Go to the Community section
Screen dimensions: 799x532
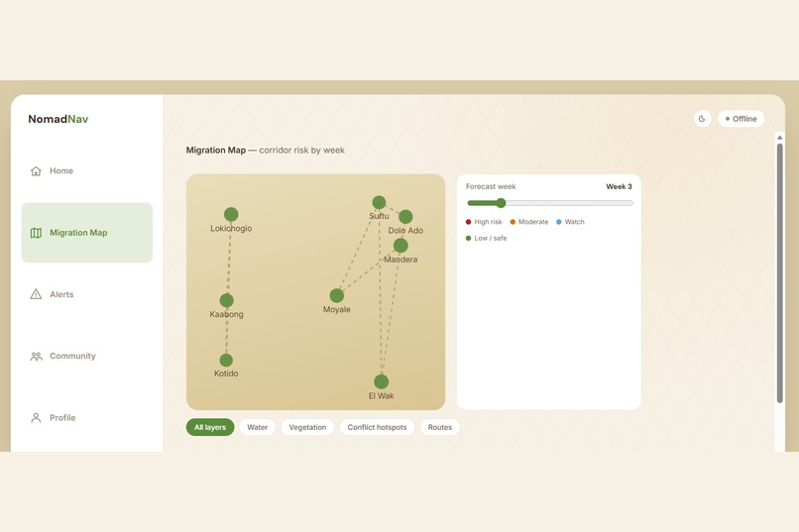[87, 356]
